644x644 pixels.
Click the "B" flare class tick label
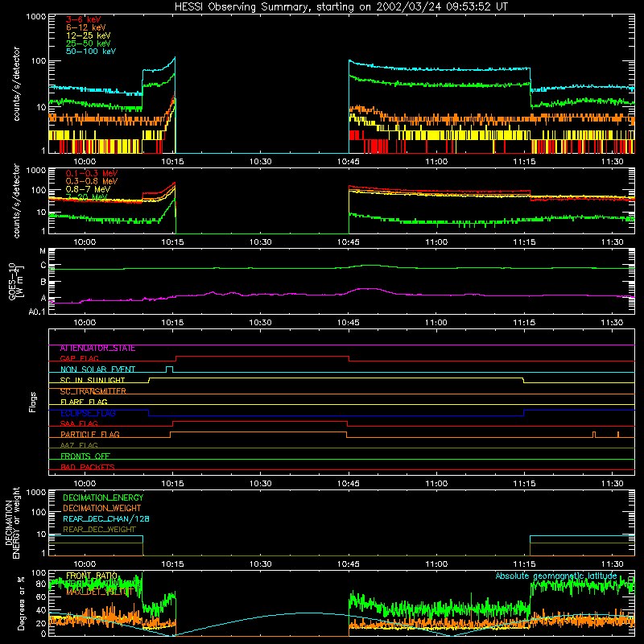tap(43, 283)
